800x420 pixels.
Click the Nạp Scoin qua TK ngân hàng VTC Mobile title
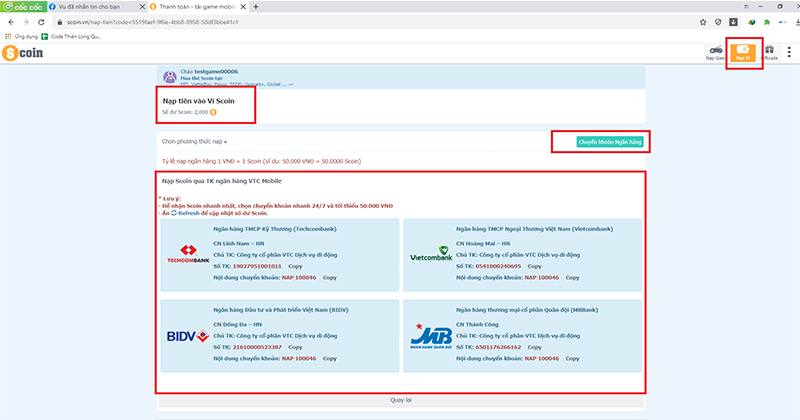pyautogui.click(x=221, y=181)
